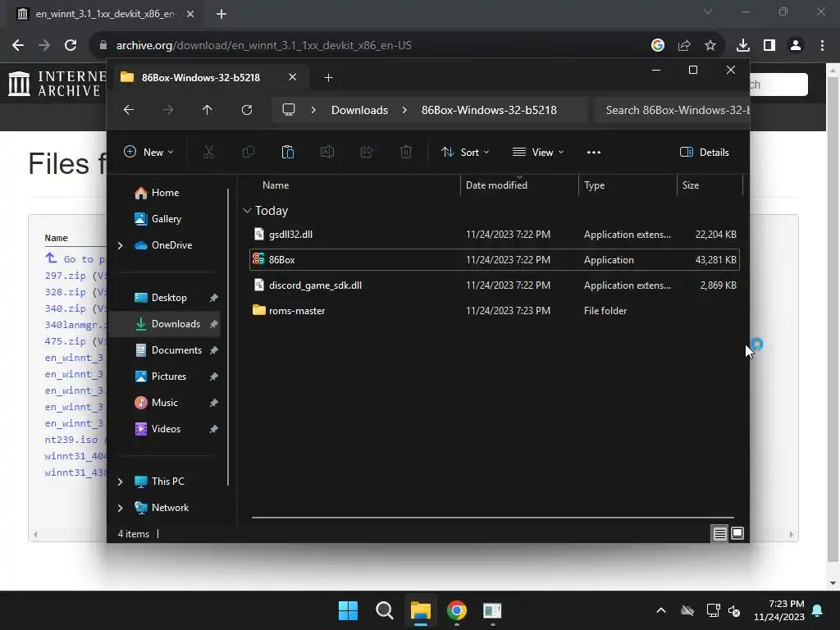Select the roms-master folder

pos(494,311)
